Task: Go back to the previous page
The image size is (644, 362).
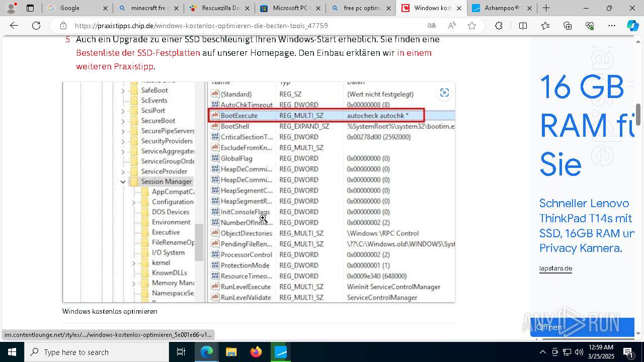Action: 14,26
